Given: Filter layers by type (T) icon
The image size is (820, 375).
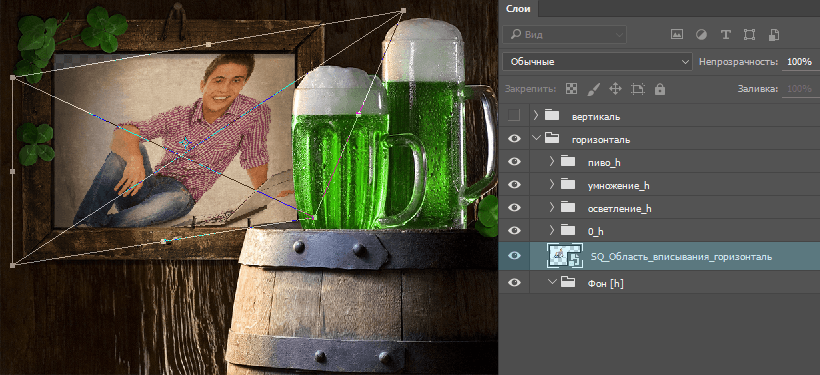Looking at the screenshot, I should coord(725,35).
